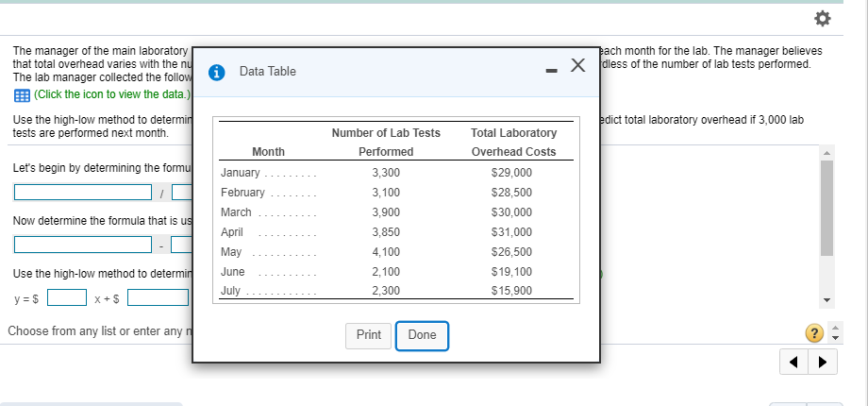
Task: Open the settings gear icon
Action: click(x=822, y=19)
